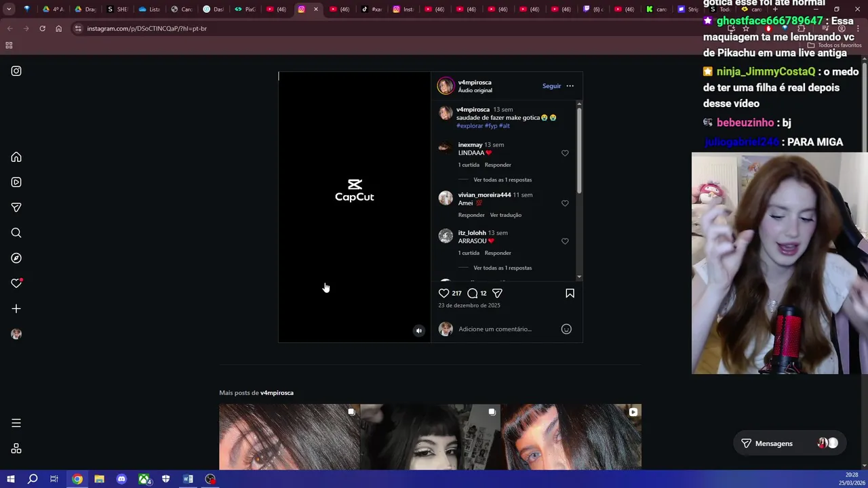Open direct messages paper-plane icon in sidebar
Screen dimensions: 868x488
[x=16, y=207]
